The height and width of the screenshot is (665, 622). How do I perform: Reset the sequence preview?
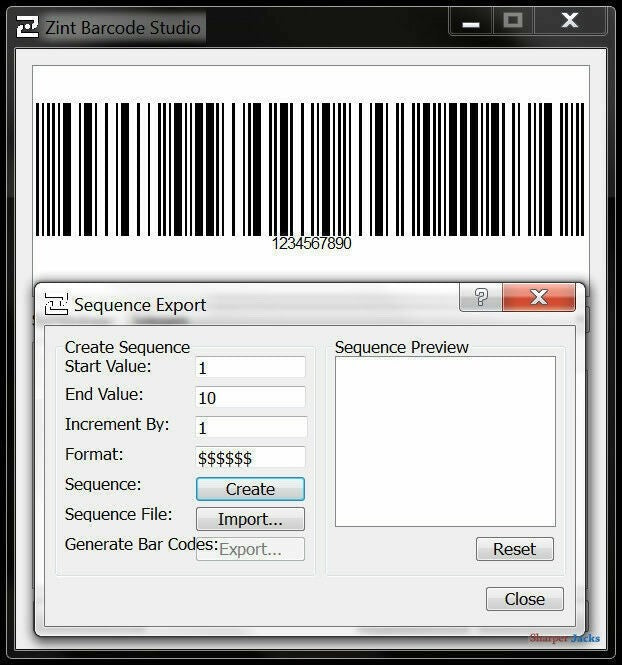click(514, 549)
